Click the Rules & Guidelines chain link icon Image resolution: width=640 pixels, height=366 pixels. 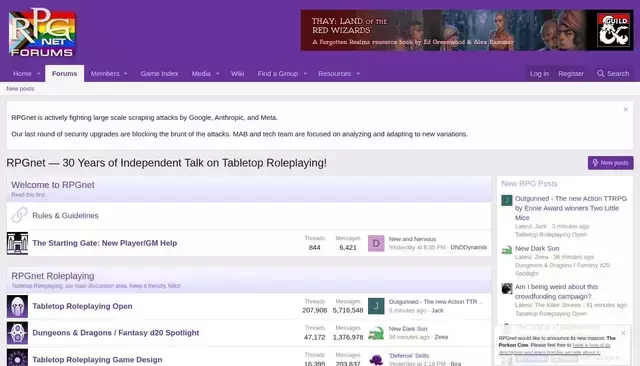(19, 215)
